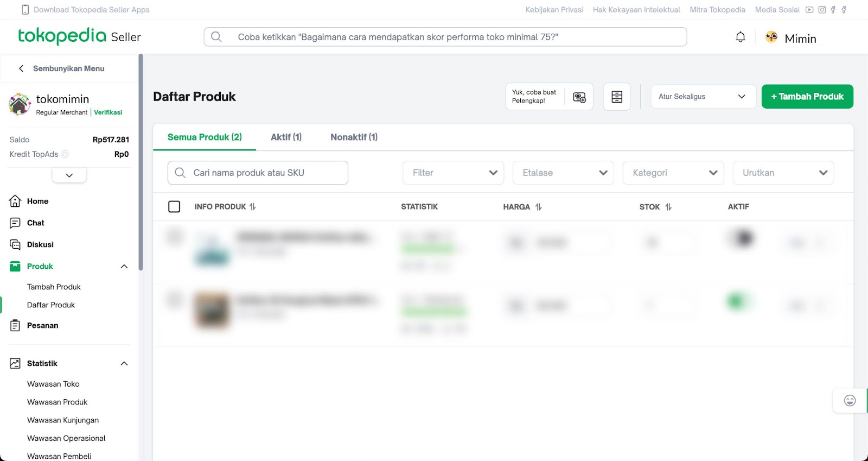Switch to the Aktif (1) tab

coord(286,137)
